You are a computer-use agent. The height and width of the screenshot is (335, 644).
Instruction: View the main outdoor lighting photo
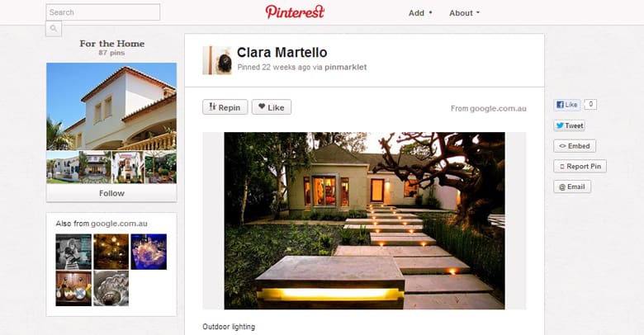(364, 220)
